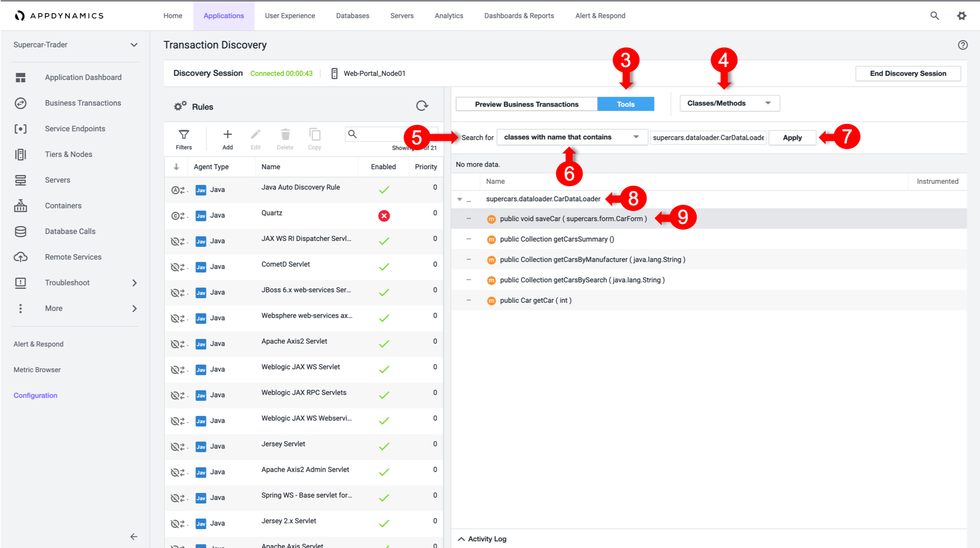
Task: Click the sort arrow column header
Action: 176,167
